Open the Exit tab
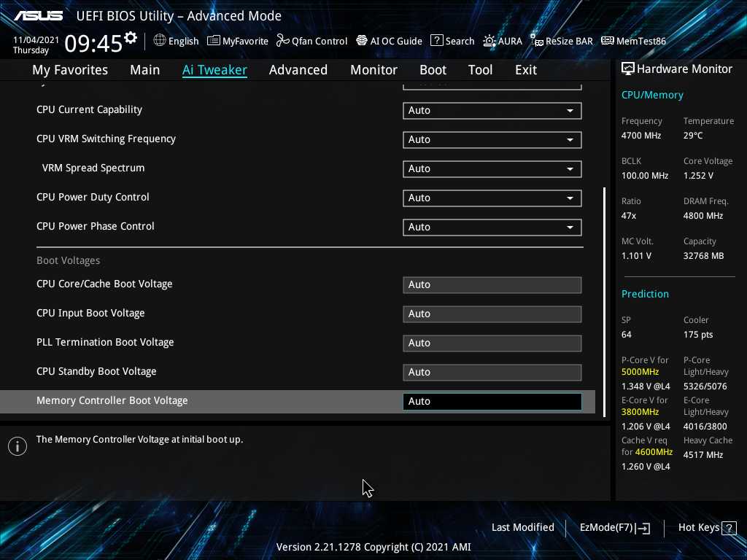Viewport: 747px width, 560px height. 526,70
